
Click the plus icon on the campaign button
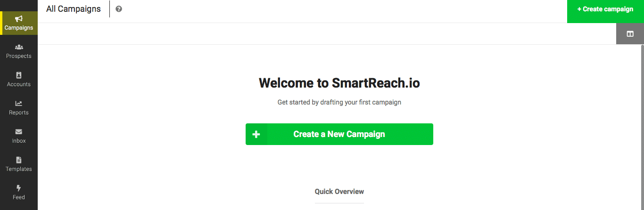[256, 134]
